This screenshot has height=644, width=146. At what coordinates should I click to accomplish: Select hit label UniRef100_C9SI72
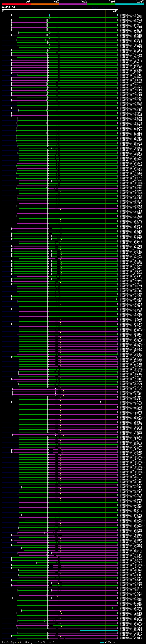coord(131,201)
